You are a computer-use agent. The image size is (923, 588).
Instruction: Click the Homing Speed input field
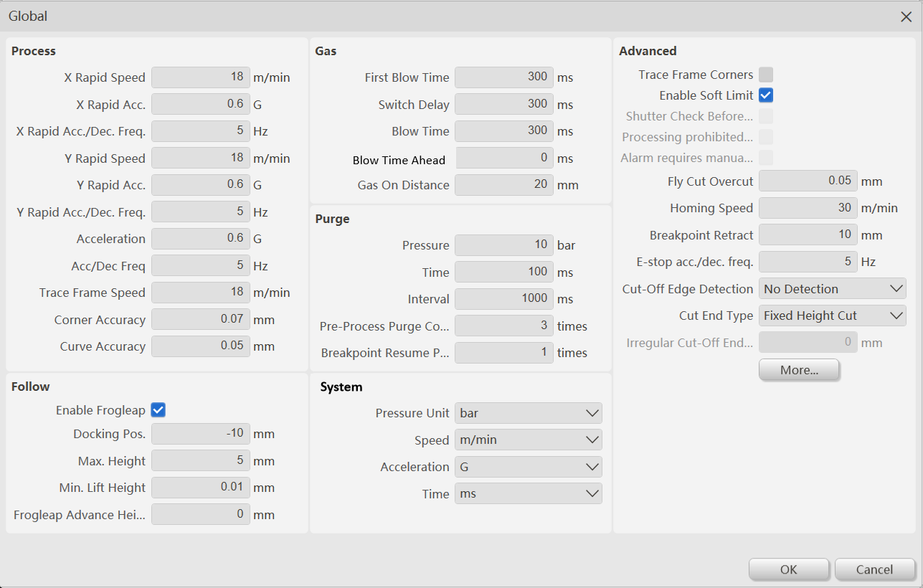coord(808,208)
